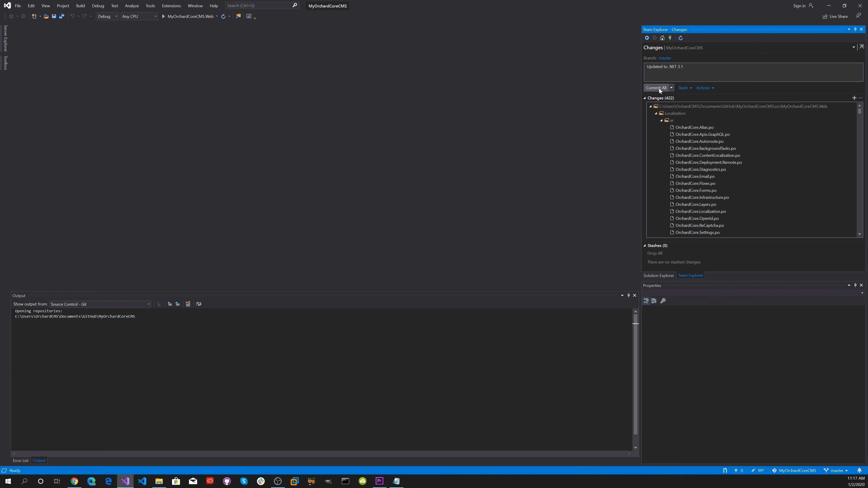868x488 pixels.
Task: Click the master branch link
Action: coord(665,58)
